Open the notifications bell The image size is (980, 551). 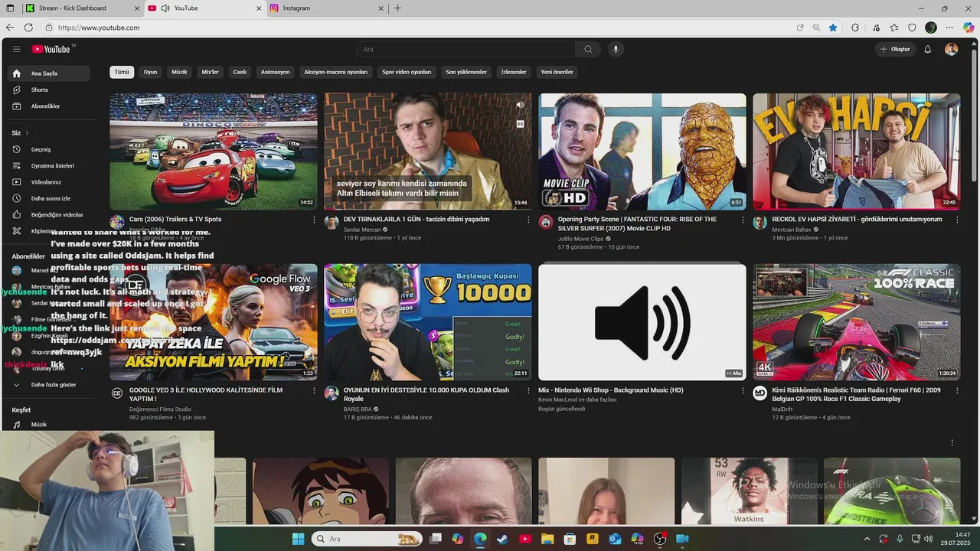point(927,49)
